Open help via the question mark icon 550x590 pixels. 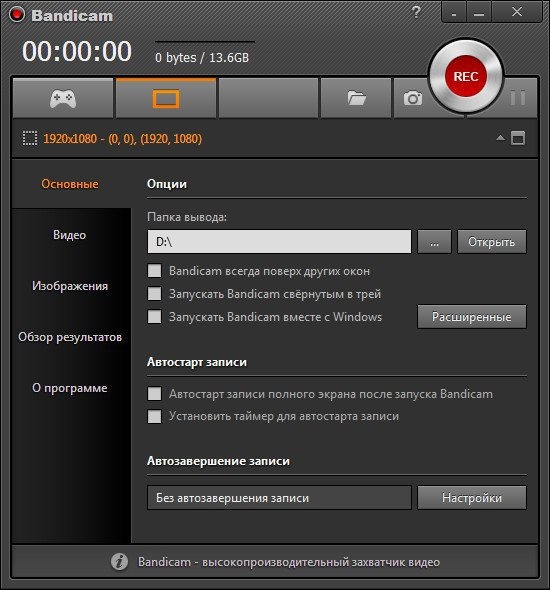tap(416, 12)
